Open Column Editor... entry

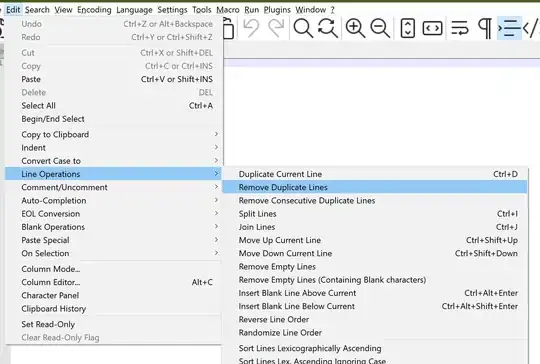(x=114, y=282)
